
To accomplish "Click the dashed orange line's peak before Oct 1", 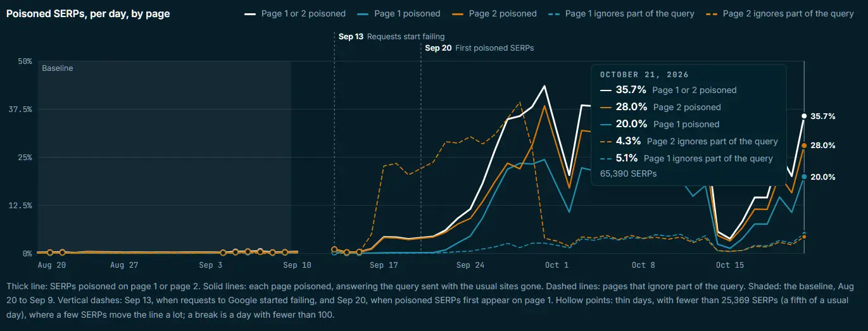I will (520, 102).
